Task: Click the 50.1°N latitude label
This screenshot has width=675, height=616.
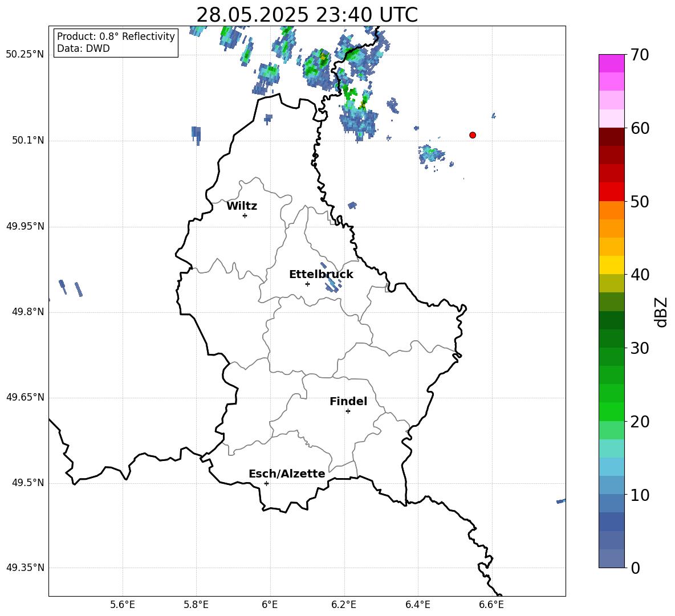Action: click(x=28, y=140)
